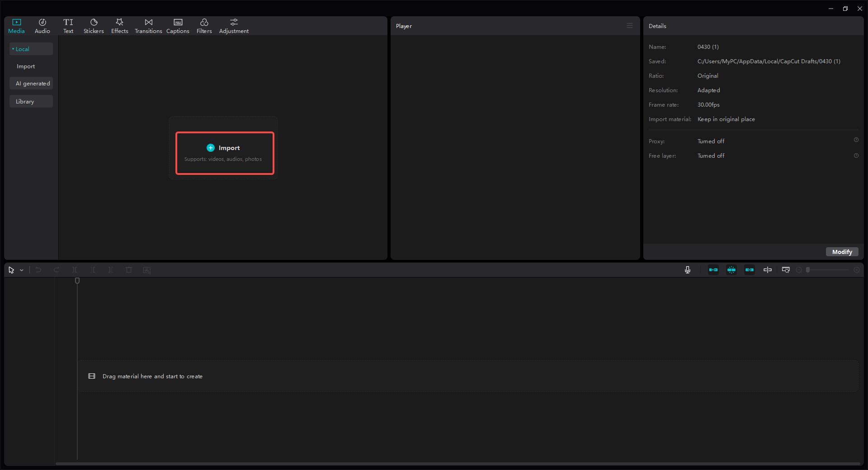Open the Player panel options menu

click(x=629, y=26)
